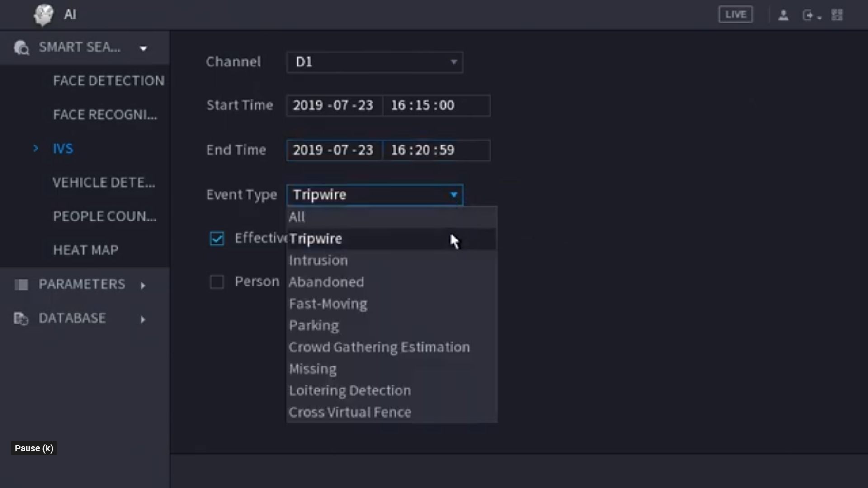Screen dimensions: 868x488
Task: Enable the Person checkbox
Action: coord(217,282)
